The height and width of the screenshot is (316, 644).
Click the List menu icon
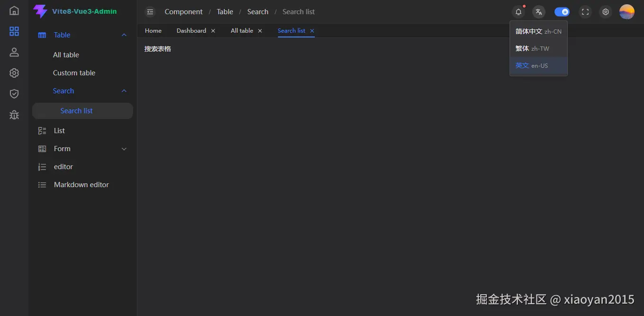tap(42, 131)
